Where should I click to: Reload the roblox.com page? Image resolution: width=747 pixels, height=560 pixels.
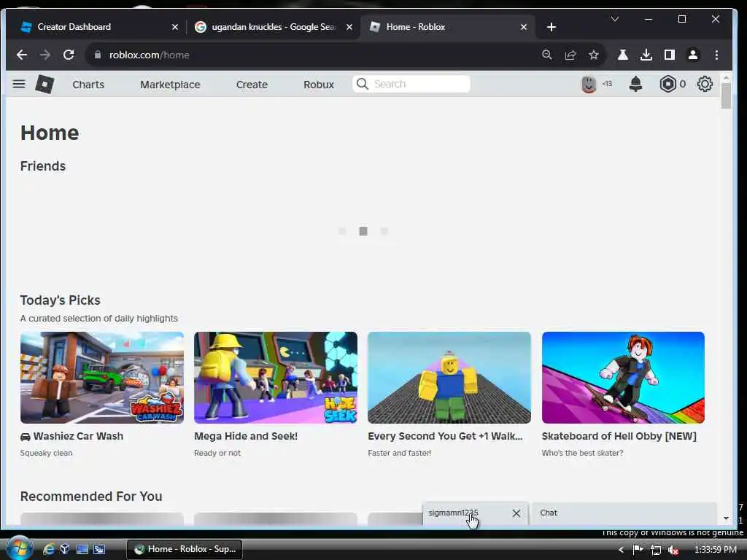tap(69, 55)
